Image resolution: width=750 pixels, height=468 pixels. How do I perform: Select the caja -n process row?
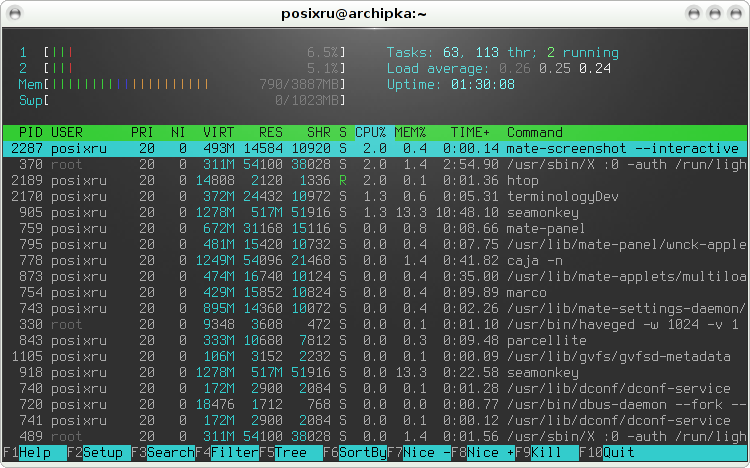pos(375,261)
